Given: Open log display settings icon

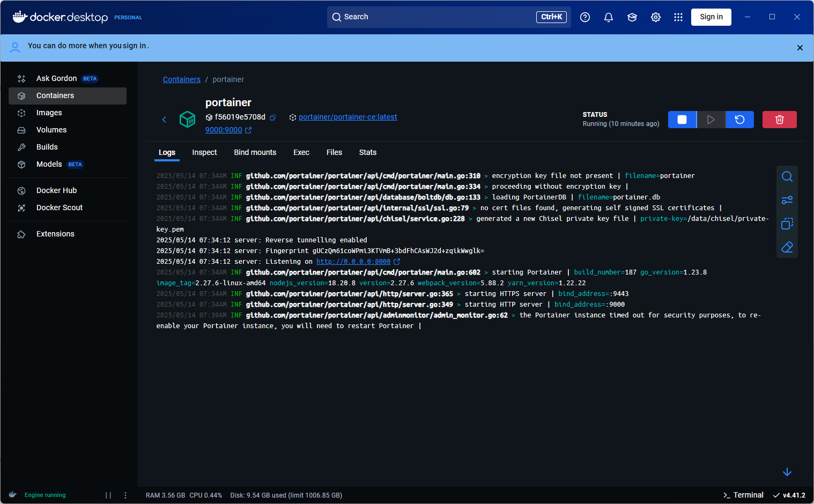Looking at the screenshot, I should pyautogui.click(x=787, y=200).
